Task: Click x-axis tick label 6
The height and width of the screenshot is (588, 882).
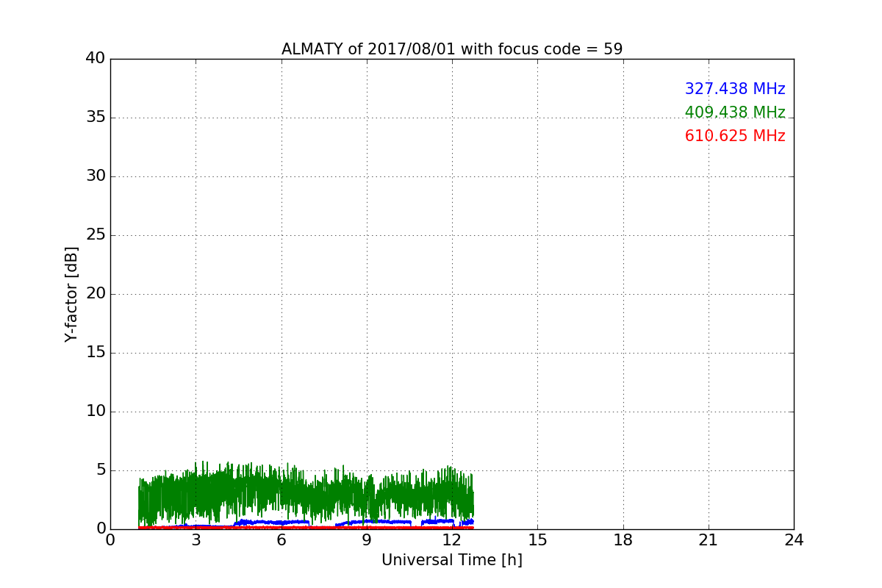Action: [281, 540]
